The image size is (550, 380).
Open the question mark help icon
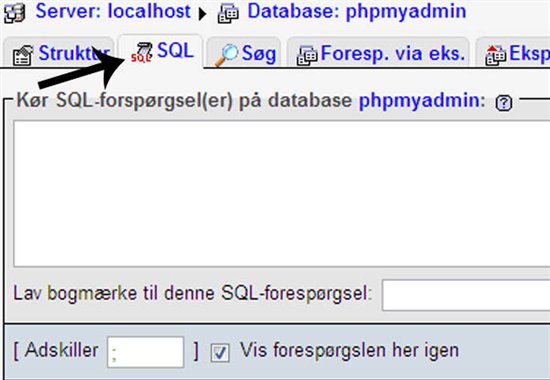(504, 103)
